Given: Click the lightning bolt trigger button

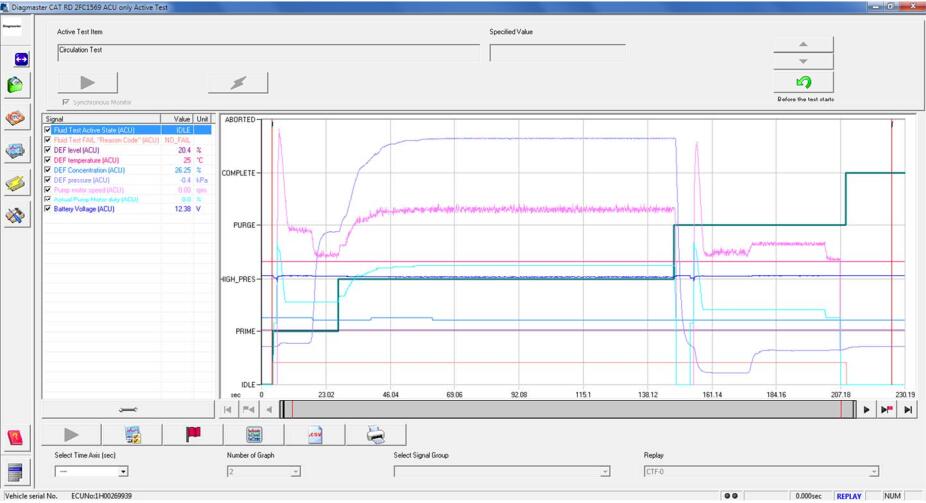Looking at the screenshot, I should (x=238, y=83).
